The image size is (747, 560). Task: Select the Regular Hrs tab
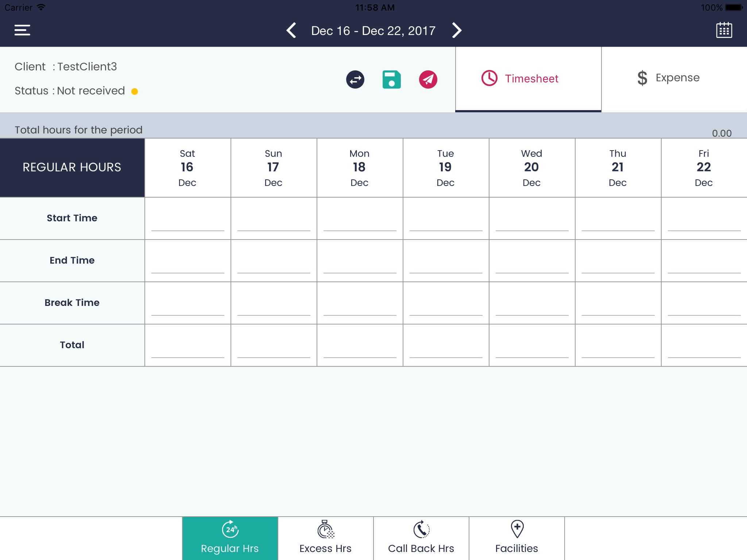(x=230, y=538)
